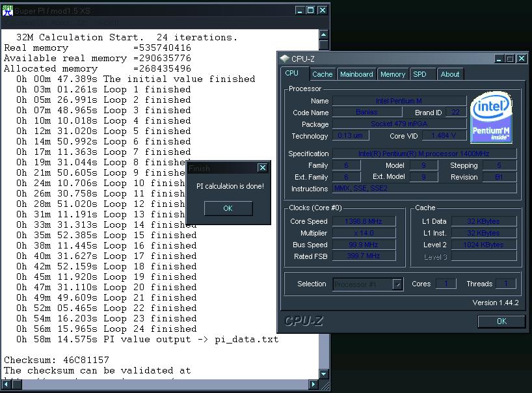532x393 pixels.
Task: Click the Real memory =535740416 line
Action: 98,48
